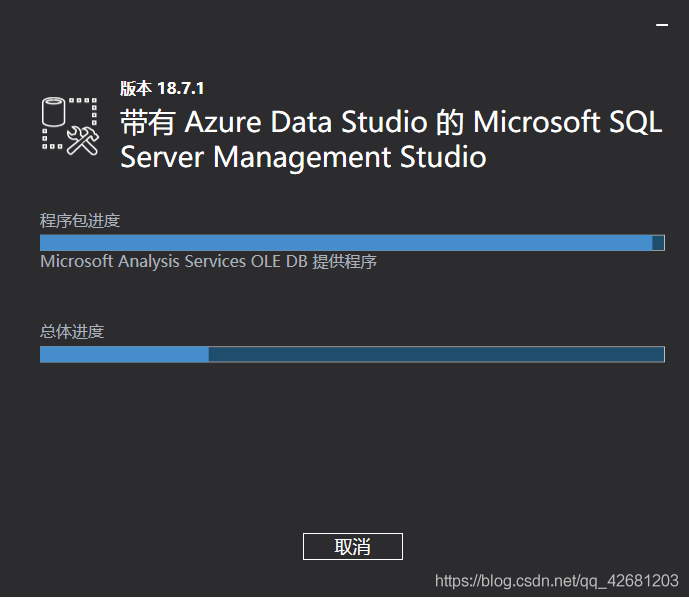Click the 总体进度 label
The image size is (689, 600).
point(72,331)
